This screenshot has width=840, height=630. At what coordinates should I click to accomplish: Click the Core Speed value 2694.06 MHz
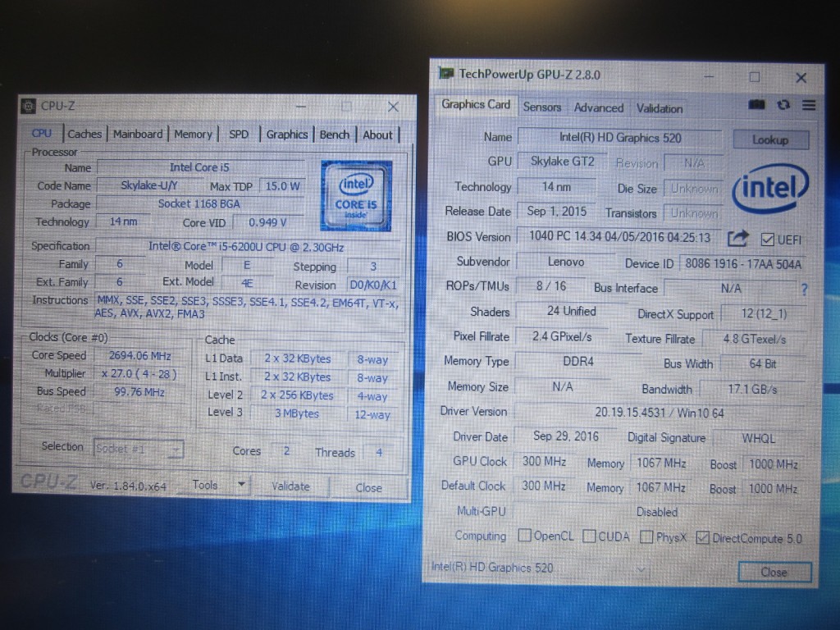139,356
